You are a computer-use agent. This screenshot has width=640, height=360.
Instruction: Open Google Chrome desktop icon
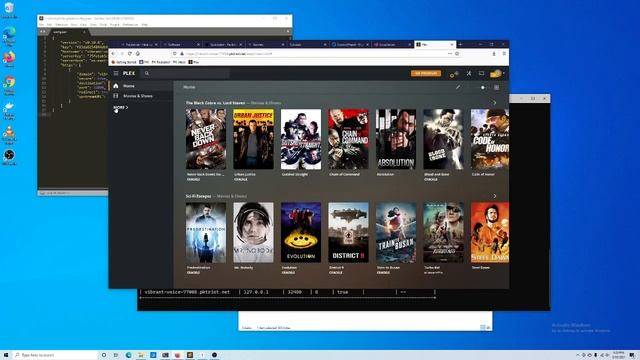9,85
